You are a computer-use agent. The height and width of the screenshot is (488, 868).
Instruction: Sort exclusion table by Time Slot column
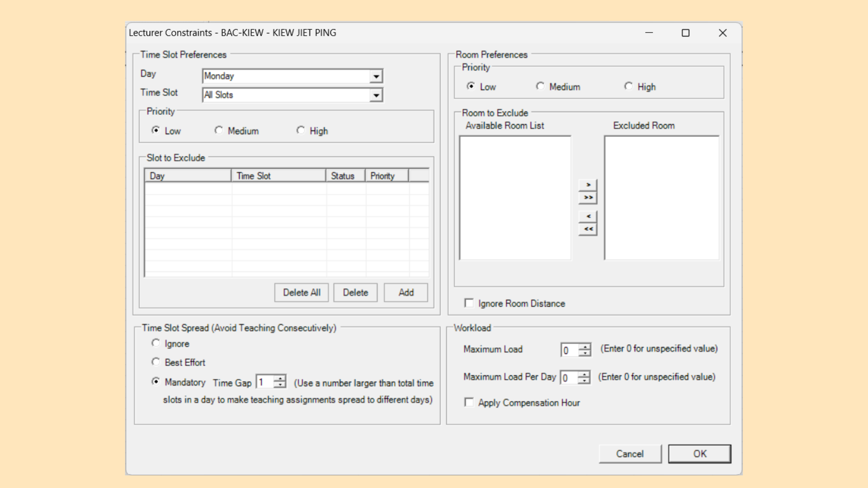[x=278, y=176]
